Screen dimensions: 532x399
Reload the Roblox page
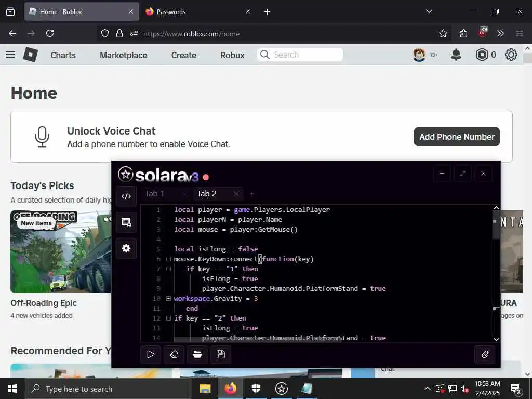pyautogui.click(x=50, y=33)
